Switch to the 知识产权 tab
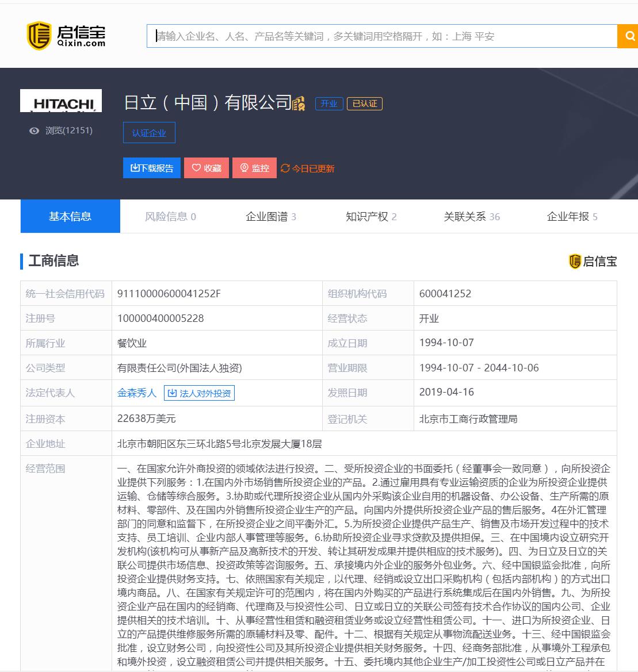The image size is (638, 672). [371, 216]
